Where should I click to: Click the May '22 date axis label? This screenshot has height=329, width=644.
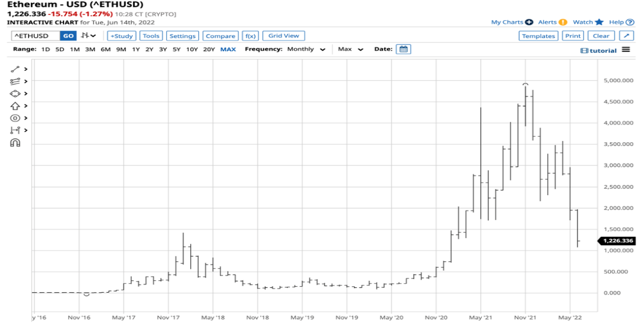pyautogui.click(x=570, y=318)
